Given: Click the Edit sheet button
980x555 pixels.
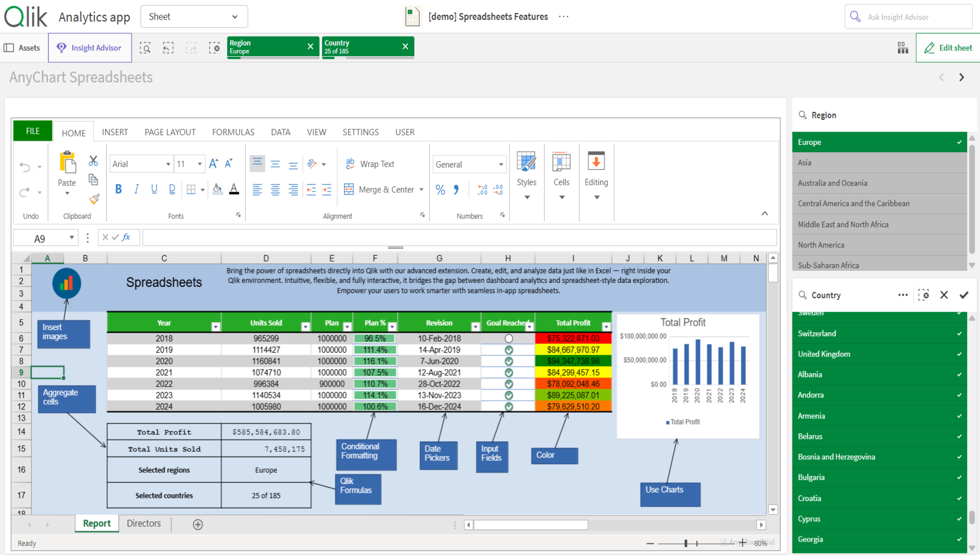Looking at the screenshot, I should click(948, 48).
